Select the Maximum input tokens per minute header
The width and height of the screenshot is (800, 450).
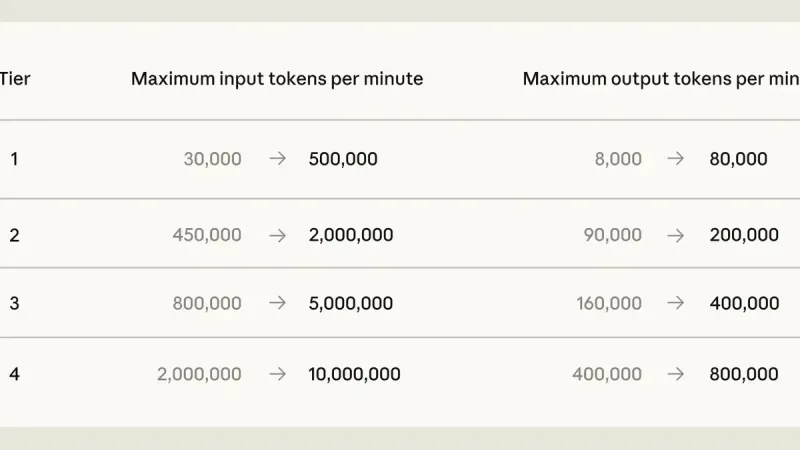coord(277,79)
